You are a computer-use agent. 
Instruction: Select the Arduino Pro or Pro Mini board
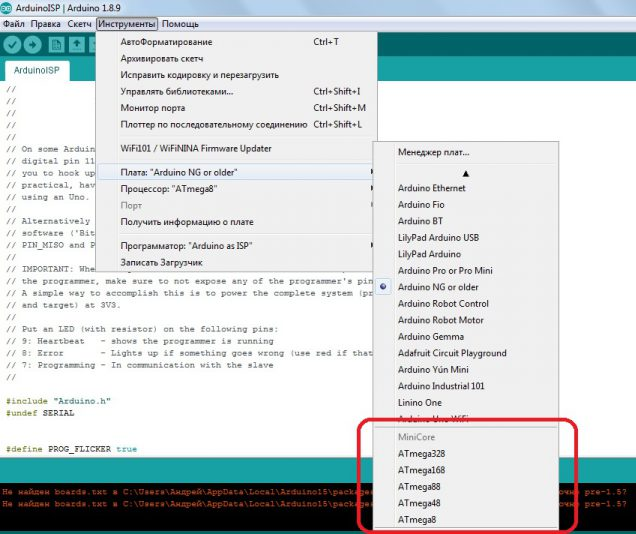[x=466, y=270]
